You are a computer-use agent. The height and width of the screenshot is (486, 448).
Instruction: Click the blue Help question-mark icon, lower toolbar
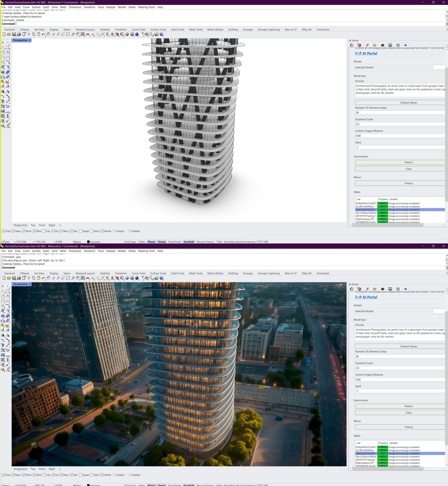[161, 278]
